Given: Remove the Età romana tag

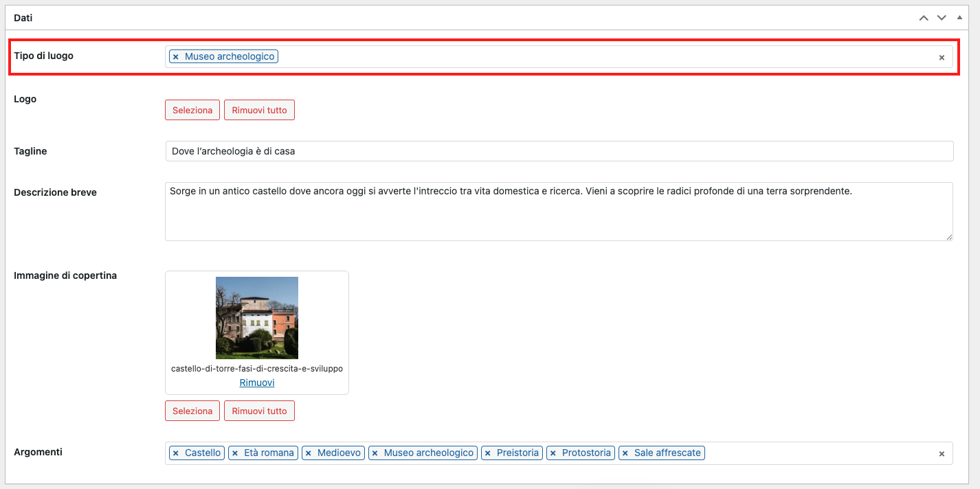Looking at the screenshot, I should point(235,453).
